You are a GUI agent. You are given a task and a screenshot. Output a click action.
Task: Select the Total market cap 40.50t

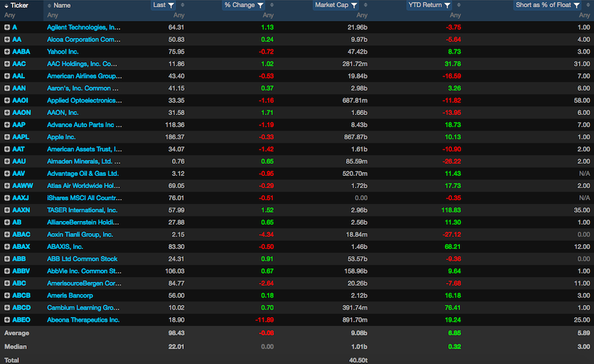358,360
